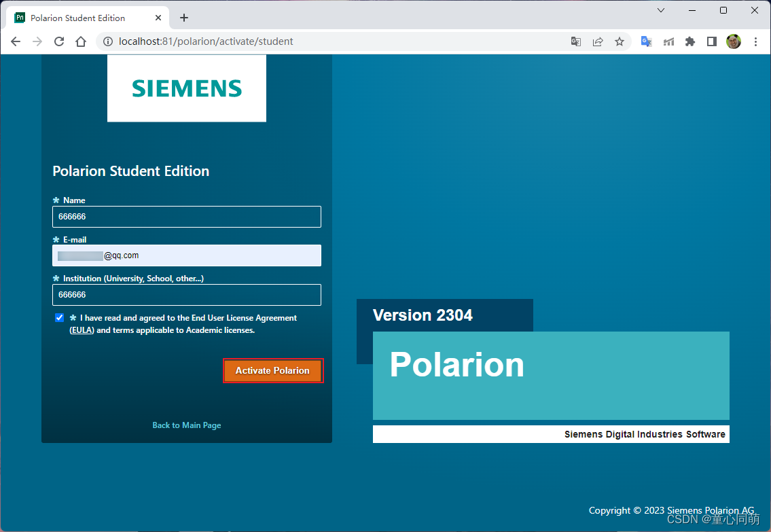Image resolution: width=771 pixels, height=532 pixels.
Task: Click the Activate Polarion button
Action: 273,371
